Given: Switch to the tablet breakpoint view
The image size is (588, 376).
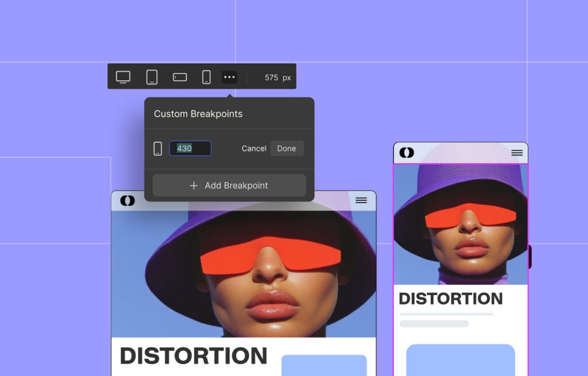Looking at the screenshot, I should (x=152, y=77).
